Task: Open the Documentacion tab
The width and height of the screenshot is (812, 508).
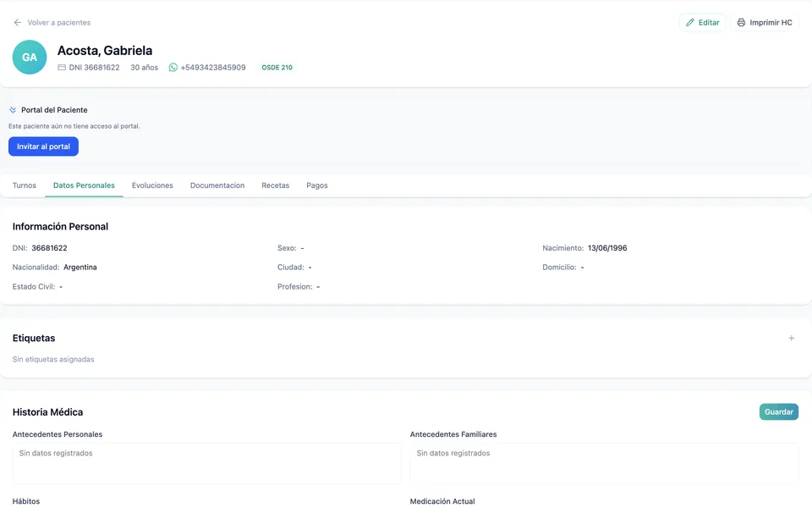Action: 217,185
